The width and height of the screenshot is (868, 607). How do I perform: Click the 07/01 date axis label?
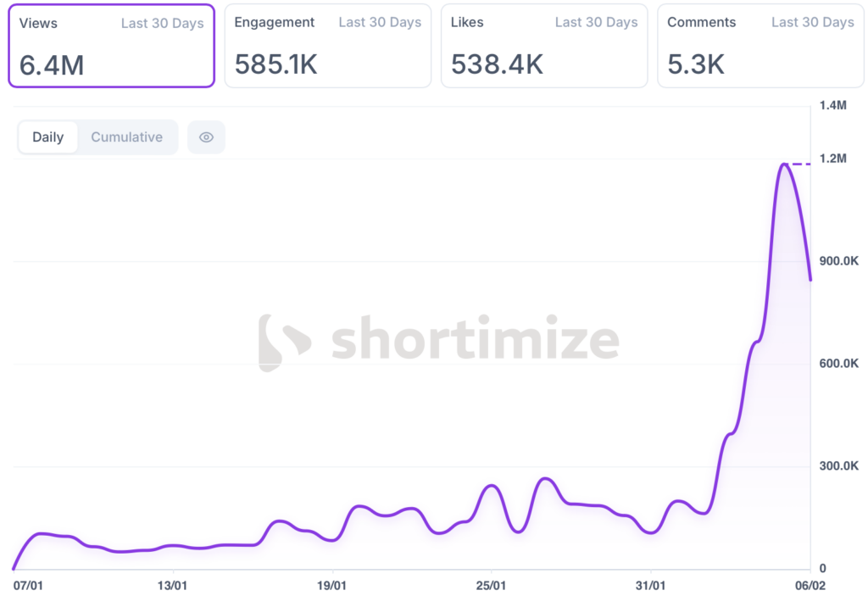pos(27,585)
